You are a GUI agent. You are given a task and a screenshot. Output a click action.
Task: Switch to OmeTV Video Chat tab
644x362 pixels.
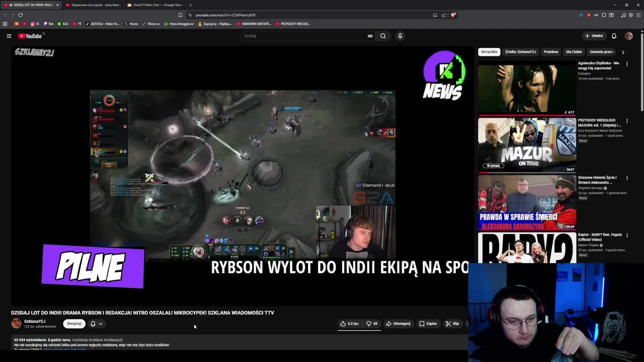coord(155,5)
